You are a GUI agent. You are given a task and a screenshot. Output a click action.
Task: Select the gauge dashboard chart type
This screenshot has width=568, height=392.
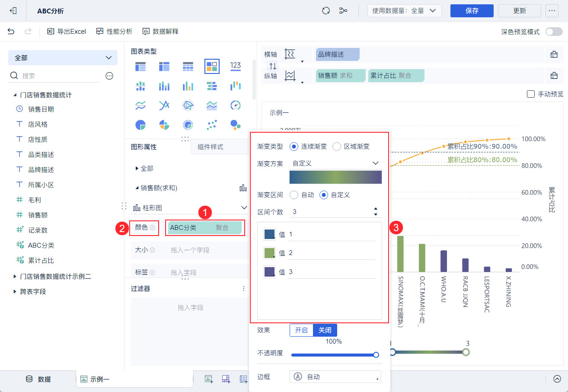point(236,105)
